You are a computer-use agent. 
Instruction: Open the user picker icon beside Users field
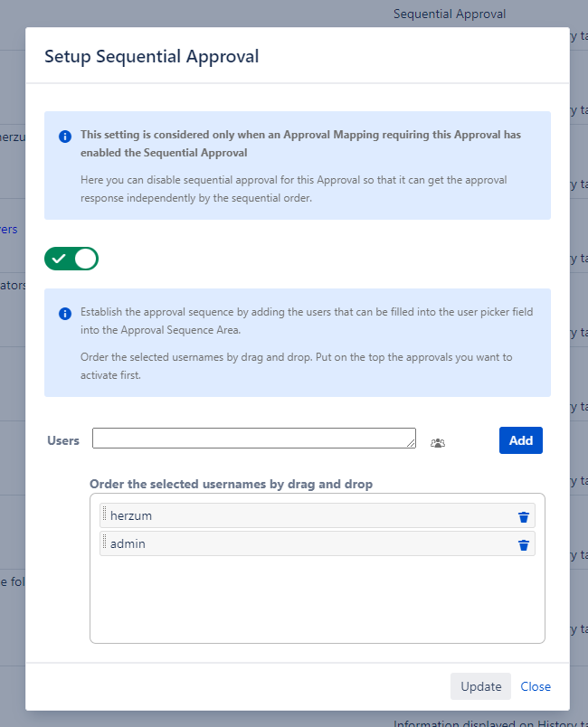coord(438,442)
